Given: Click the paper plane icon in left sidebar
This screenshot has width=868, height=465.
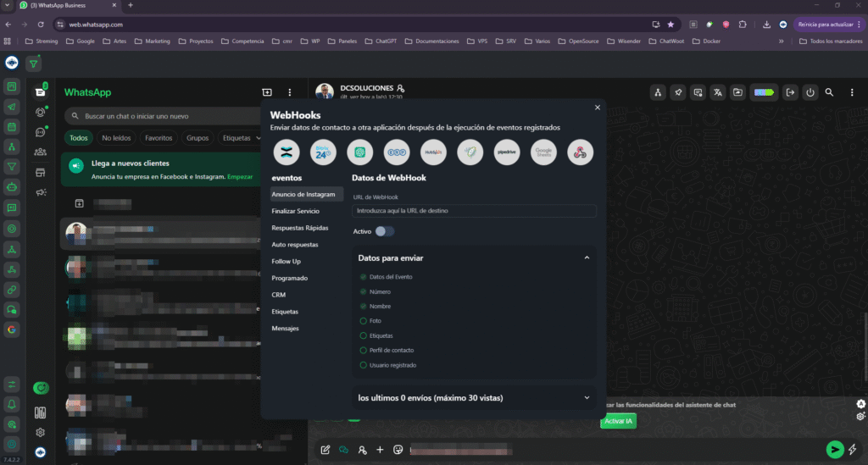Looking at the screenshot, I should coord(12,107).
